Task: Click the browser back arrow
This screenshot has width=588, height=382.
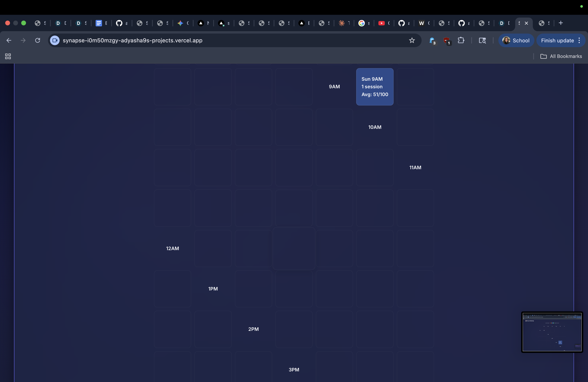Action: pos(9,41)
